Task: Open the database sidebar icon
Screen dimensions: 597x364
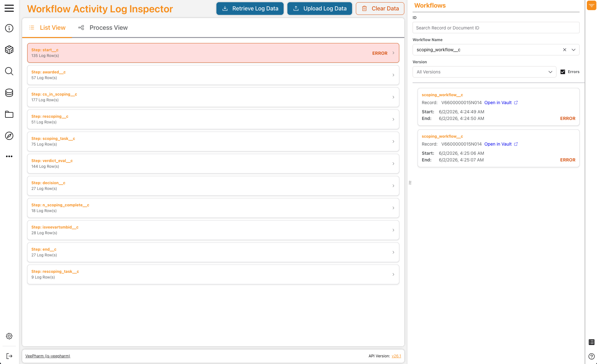Action: click(9, 93)
